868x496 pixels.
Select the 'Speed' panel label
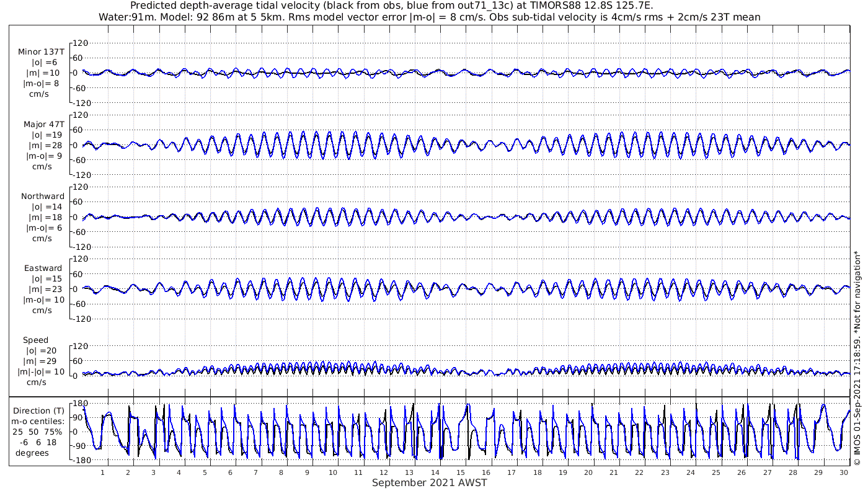35,340
